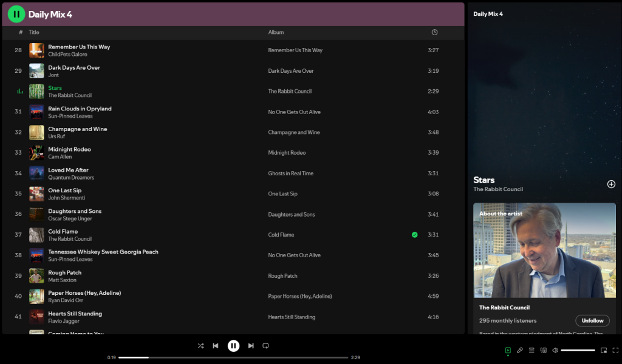Enter full screen mode icon
622x364 pixels.
coord(616,350)
